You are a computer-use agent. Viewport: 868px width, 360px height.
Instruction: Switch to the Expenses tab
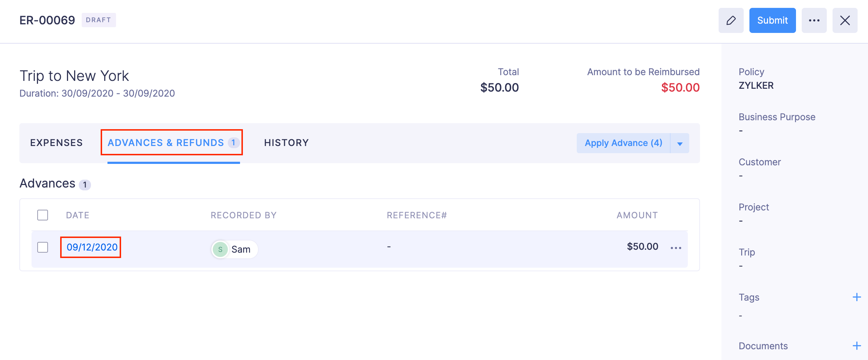pos(56,143)
